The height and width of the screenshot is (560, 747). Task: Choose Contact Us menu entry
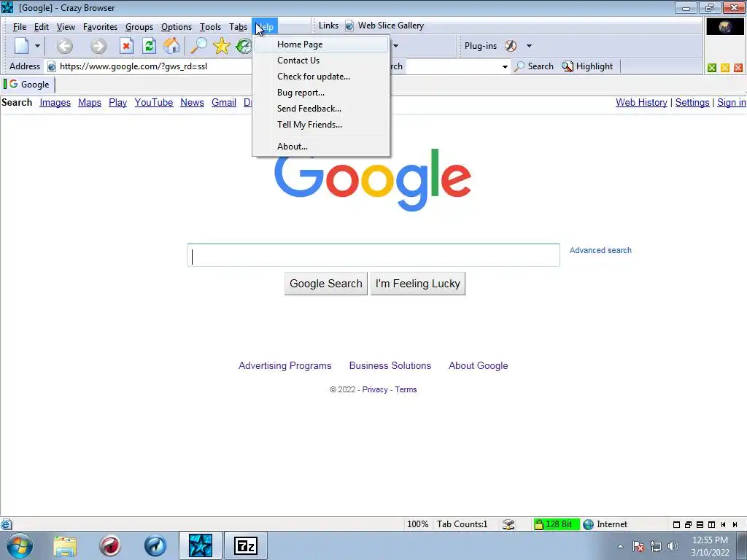click(321, 61)
